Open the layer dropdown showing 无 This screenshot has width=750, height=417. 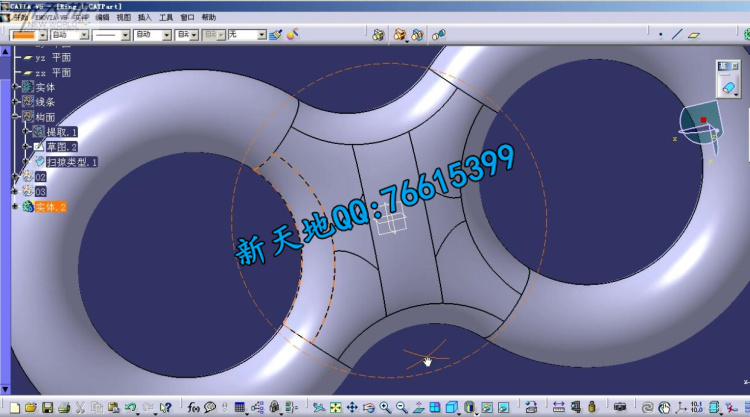click(x=261, y=35)
